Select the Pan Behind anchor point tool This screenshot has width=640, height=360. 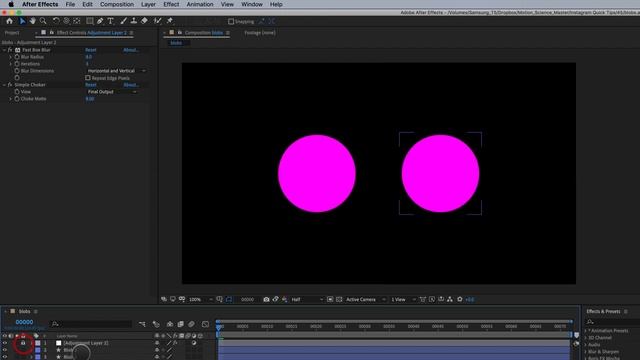tap(77, 21)
